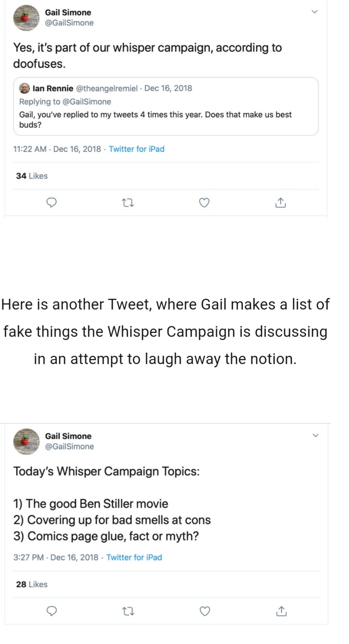Click Ian Rennie's small profile picture

[24, 88]
